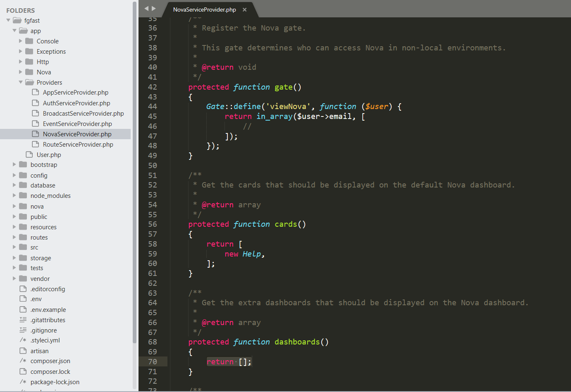Expand the node_modules folder
Viewport: 571px width, 392px height.
click(x=14, y=195)
